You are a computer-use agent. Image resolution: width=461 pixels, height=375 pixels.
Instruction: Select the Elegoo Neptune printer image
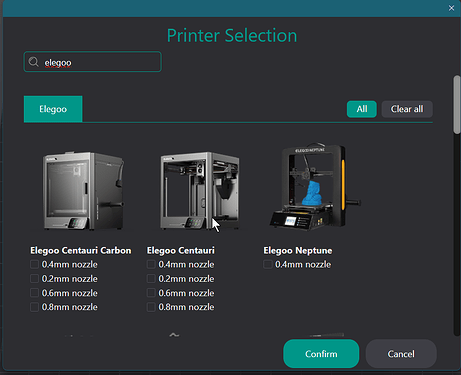pyautogui.click(x=315, y=187)
